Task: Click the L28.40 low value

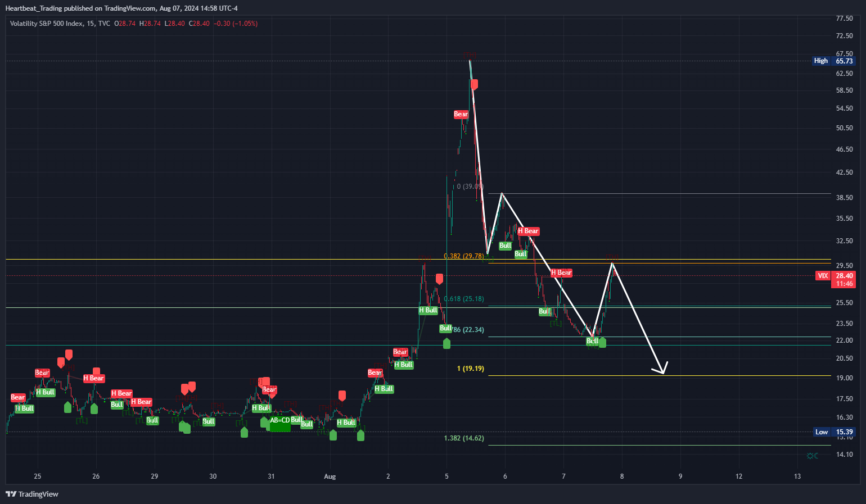Action: [x=174, y=24]
